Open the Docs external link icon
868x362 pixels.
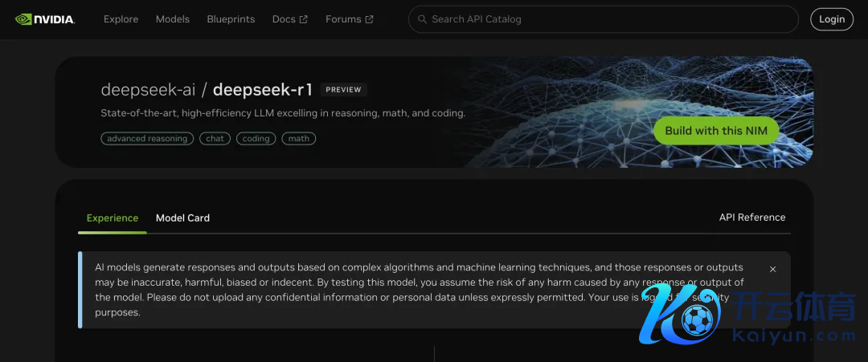[304, 19]
